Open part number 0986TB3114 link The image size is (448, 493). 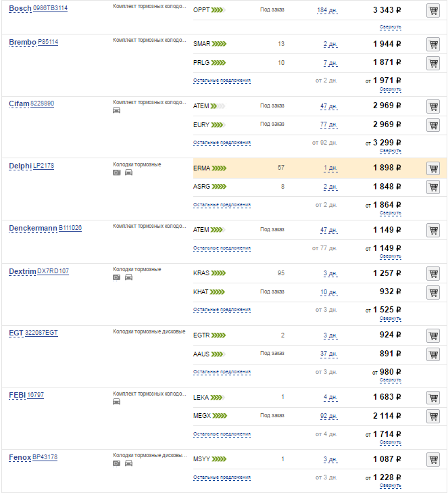coord(51,8)
